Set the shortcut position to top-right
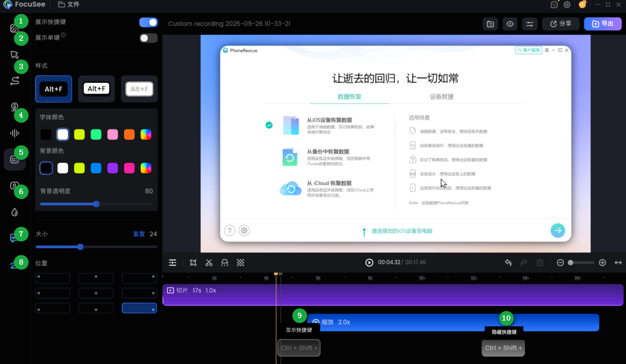Viewport: 626px width, 364px height. 139,278
